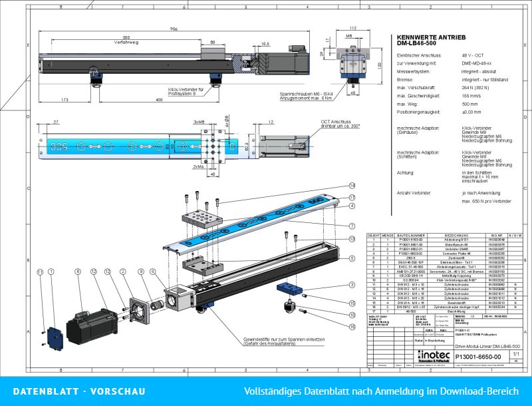Click the 'integriert - absolut' value
The width and height of the screenshot is (532, 406).
pyautogui.click(x=479, y=72)
